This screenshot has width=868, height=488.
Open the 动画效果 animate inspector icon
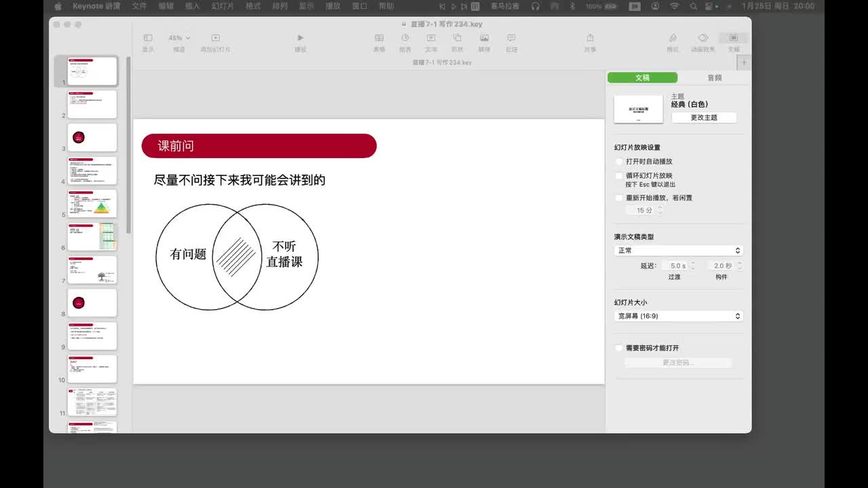pos(703,38)
